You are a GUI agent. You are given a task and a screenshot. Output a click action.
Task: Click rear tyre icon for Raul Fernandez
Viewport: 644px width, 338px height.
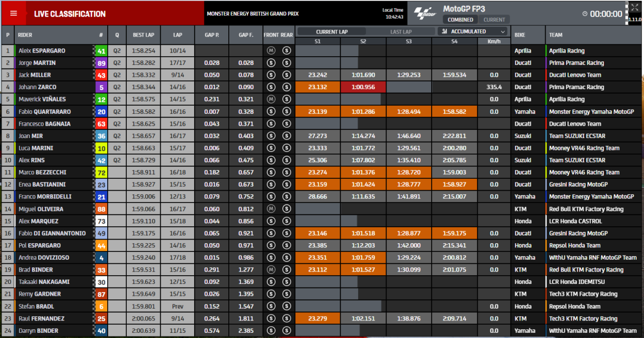click(x=286, y=318)
